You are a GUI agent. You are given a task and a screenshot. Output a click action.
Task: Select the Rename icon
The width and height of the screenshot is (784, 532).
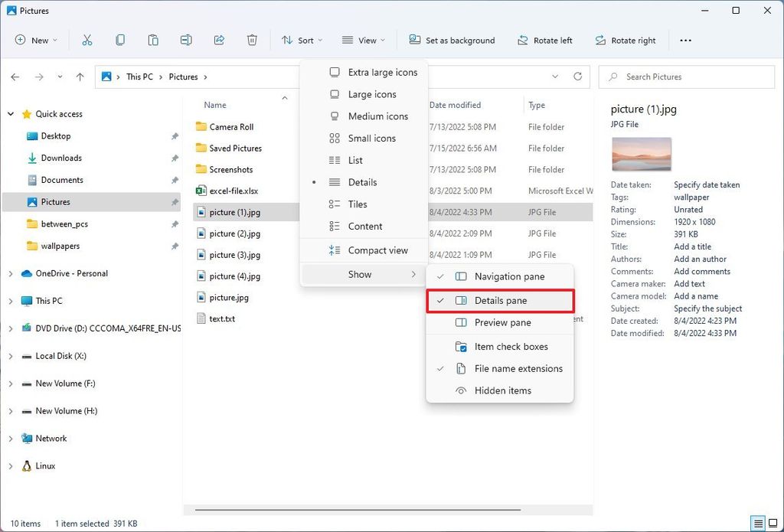(x=185, y=40)
